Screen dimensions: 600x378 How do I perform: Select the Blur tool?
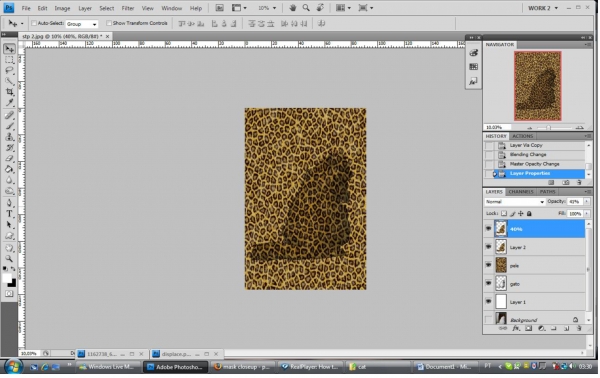click(9, 180)
